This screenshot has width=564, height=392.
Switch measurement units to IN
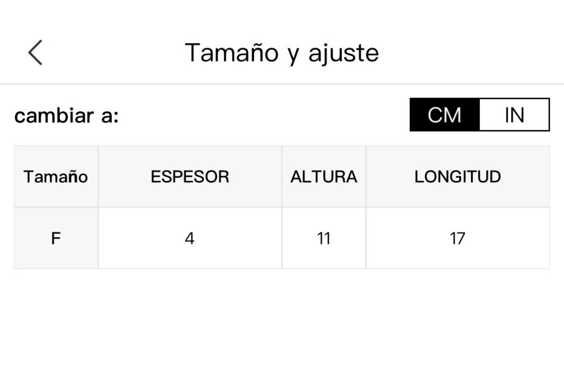tap(514, 115)
